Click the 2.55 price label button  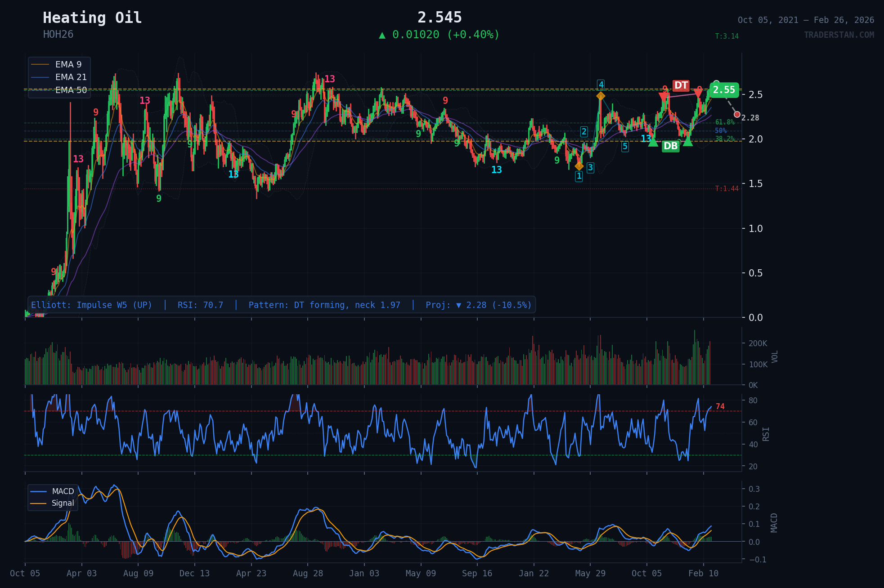click(x=725, y=90)
